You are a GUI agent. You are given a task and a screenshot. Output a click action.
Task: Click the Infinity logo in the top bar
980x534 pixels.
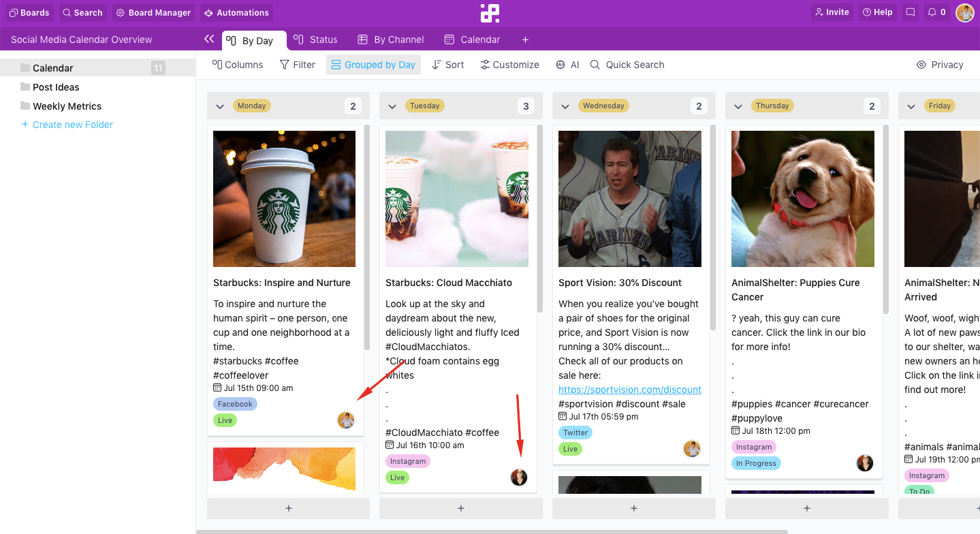[x=490, y=13]
